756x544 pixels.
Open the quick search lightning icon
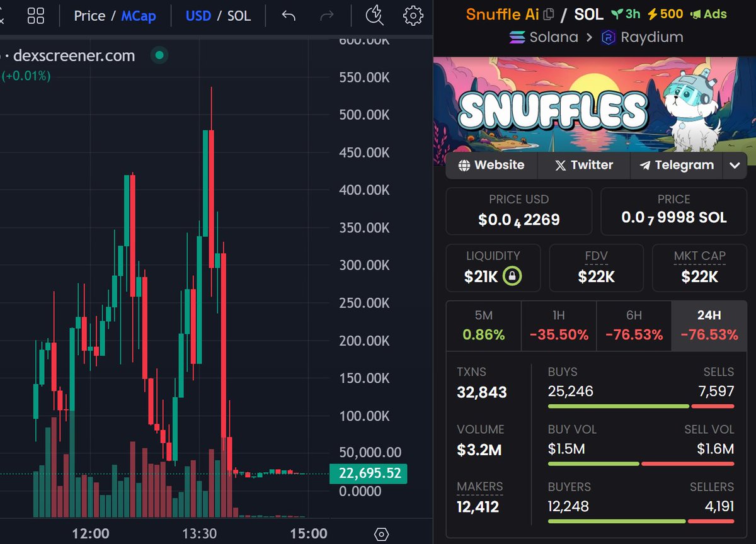[x=375, y=16]
